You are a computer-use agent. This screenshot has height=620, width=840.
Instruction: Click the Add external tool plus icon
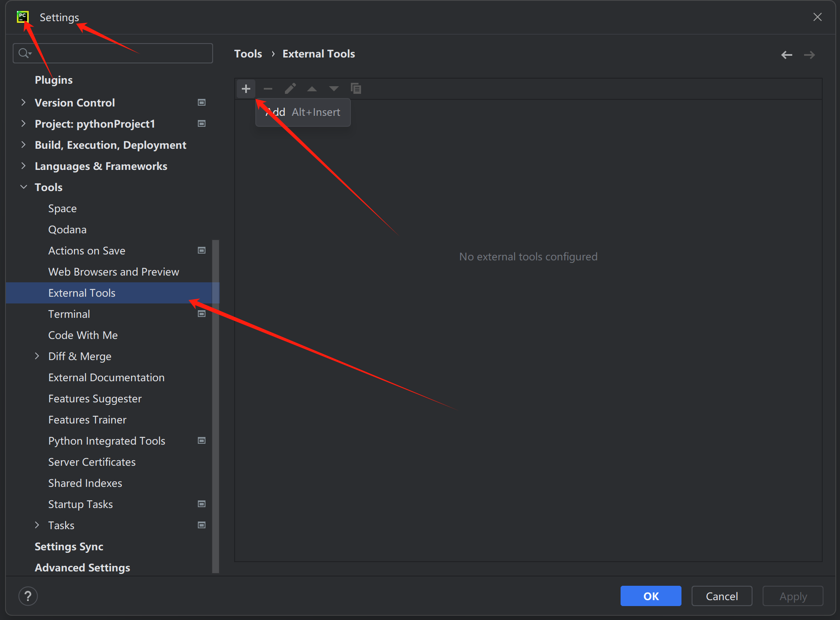(x=246, y=89)
